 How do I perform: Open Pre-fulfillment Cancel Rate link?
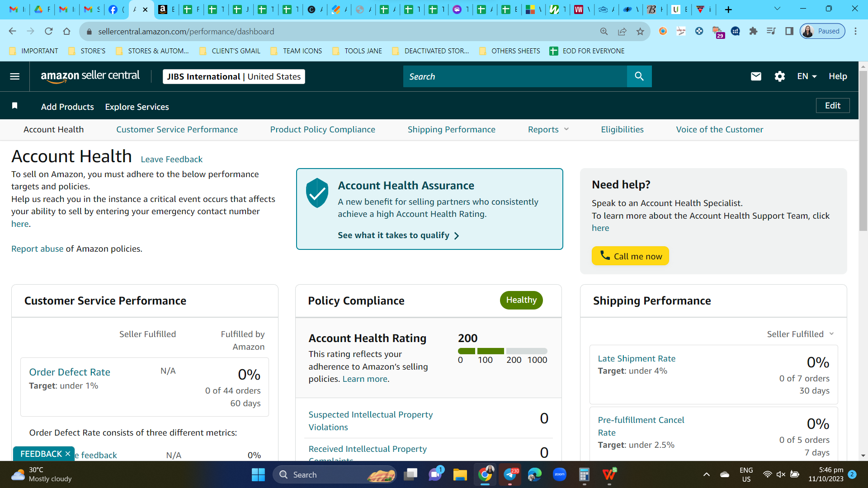click(x=641, y=426)
